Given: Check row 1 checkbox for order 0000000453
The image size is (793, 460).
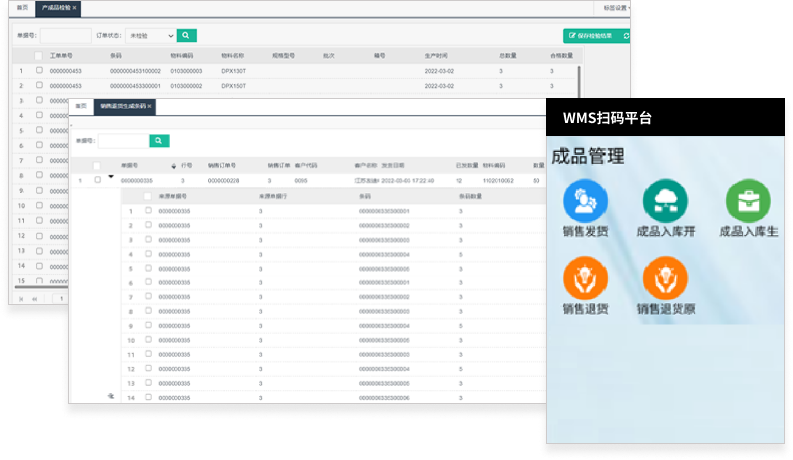Looking at the screenshot, I should point(39,71).
